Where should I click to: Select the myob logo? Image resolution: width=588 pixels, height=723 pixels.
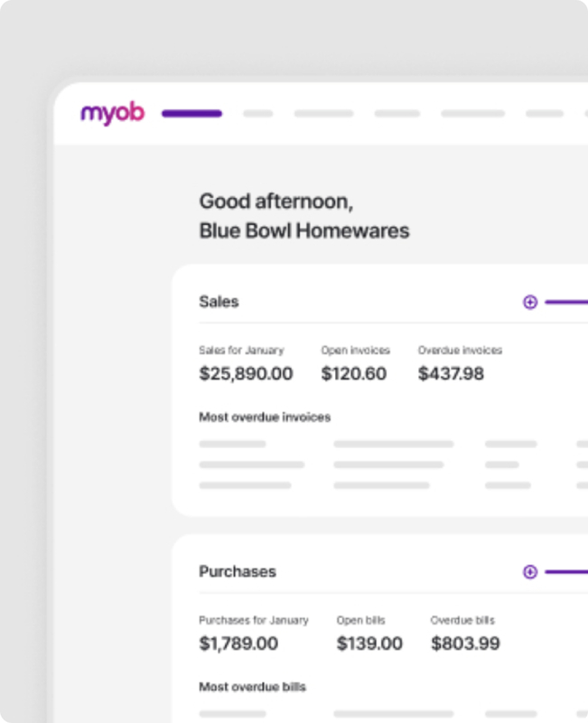tap(111, 113)
